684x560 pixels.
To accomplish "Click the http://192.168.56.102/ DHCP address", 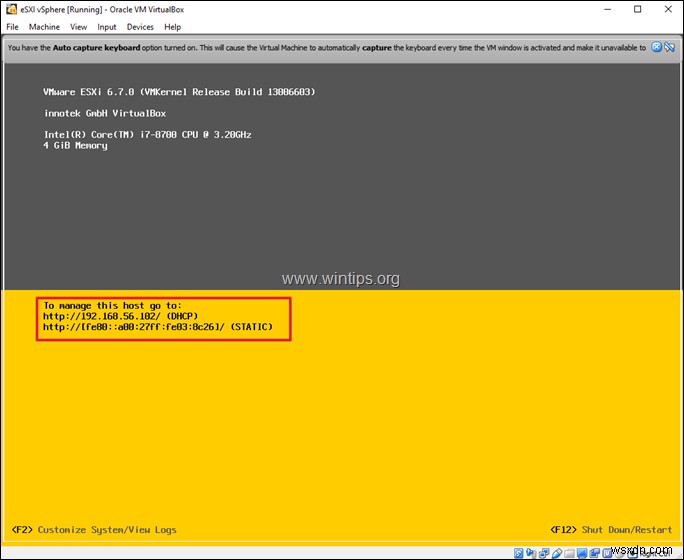I will pos(120,316).
